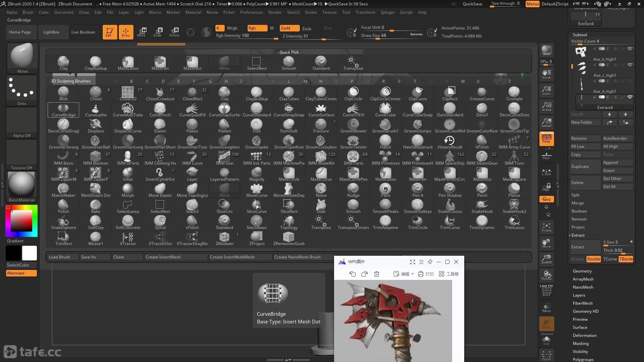
Task: Click the Frame view icon
Action: pos(546,227)
